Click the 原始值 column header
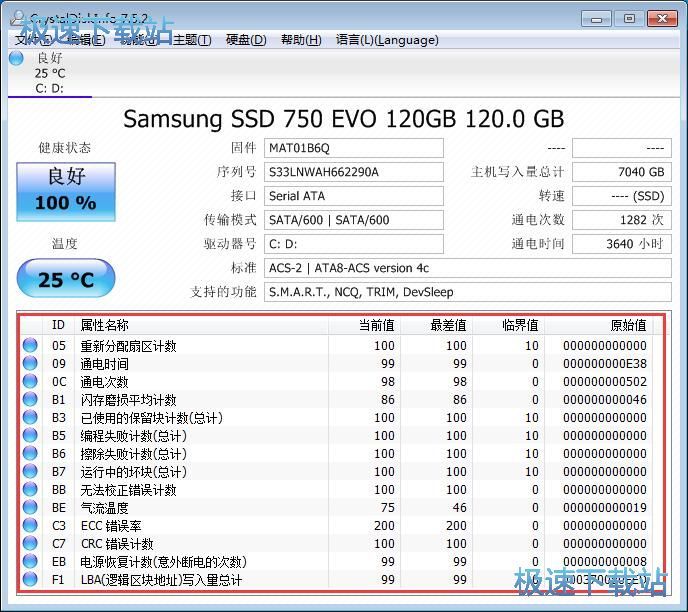This screenshot has width=688, height=612. [x=628, y=325]
